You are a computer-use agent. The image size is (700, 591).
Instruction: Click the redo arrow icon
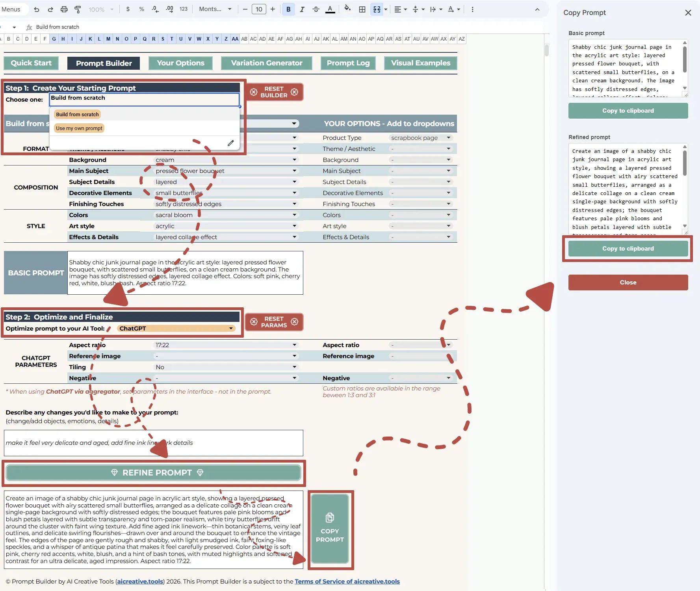pyautogui.click(x=50, y=9)
